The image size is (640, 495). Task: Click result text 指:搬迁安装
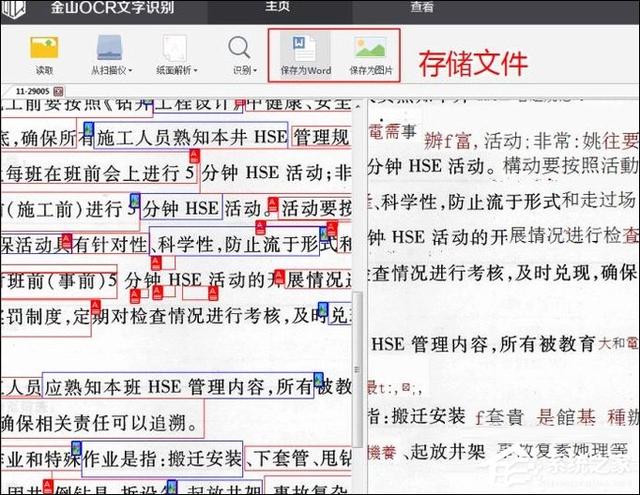(416, 416)
